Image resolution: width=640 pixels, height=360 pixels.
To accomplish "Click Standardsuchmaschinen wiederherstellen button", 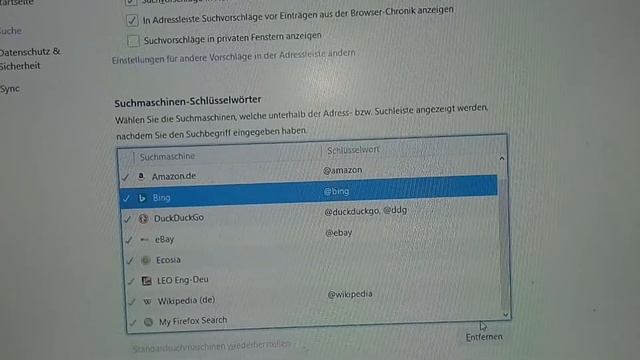I will (x=211, y=347).
